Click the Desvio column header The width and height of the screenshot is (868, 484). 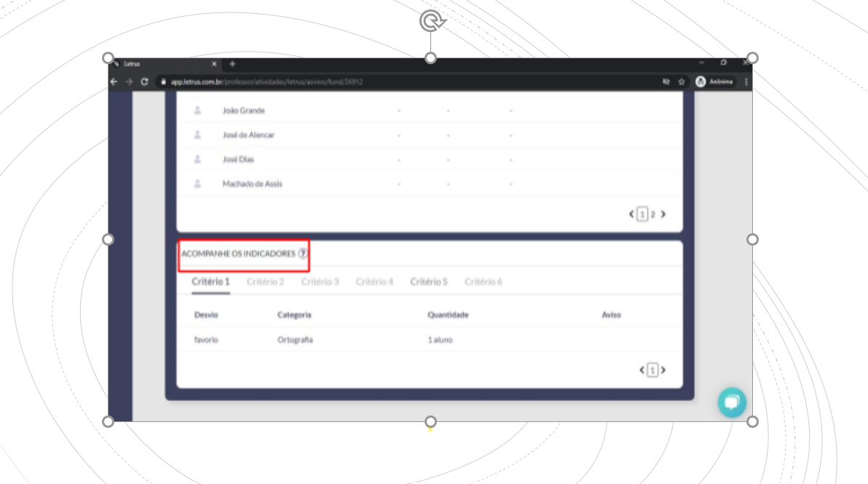(206, 315)
